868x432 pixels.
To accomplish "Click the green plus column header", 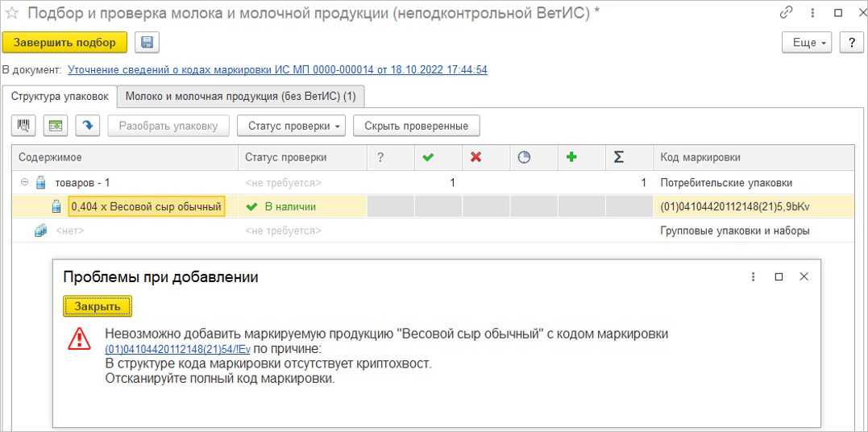I will 571,158.
